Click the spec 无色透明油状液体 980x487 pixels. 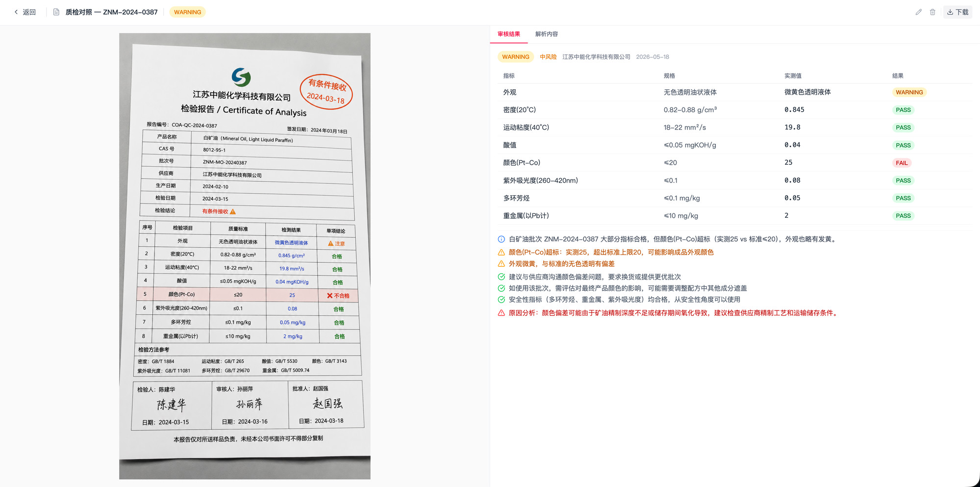pos(690,92)
